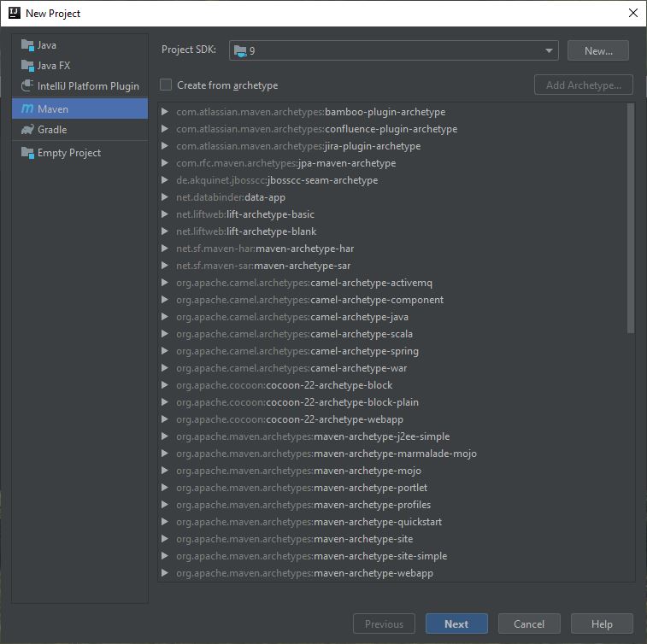The width and height of the screenshot is (647, 644).
Task: Select maven-archetype-site-simple entry
Action: [x=311, y=556]
